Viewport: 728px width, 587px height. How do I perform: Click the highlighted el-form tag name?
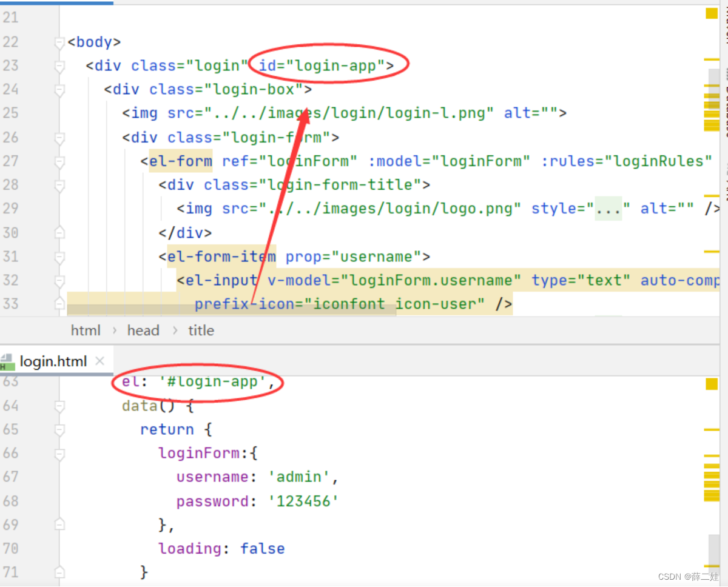[181, 161]
